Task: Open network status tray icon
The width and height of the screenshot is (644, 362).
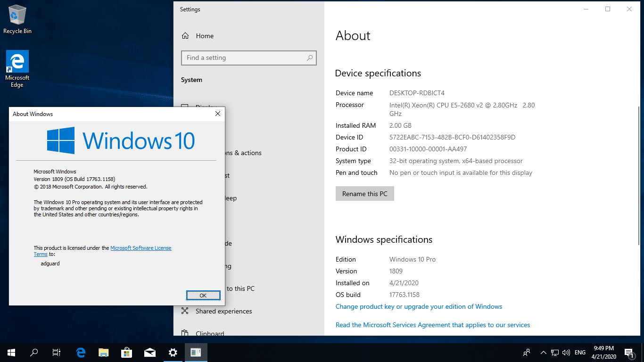Action: [x=555, y=353]
